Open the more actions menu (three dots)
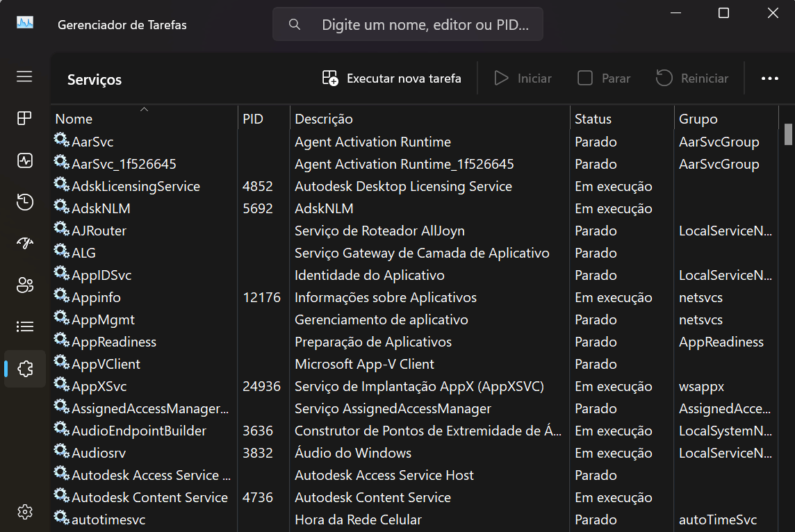The width and height of the screenshot is (795, 532). click(769, 78)
